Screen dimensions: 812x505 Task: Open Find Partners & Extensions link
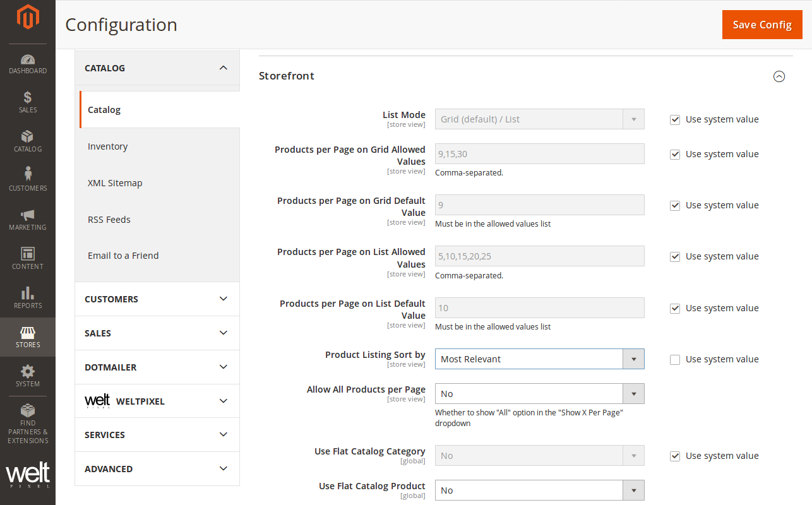point(27,423)
